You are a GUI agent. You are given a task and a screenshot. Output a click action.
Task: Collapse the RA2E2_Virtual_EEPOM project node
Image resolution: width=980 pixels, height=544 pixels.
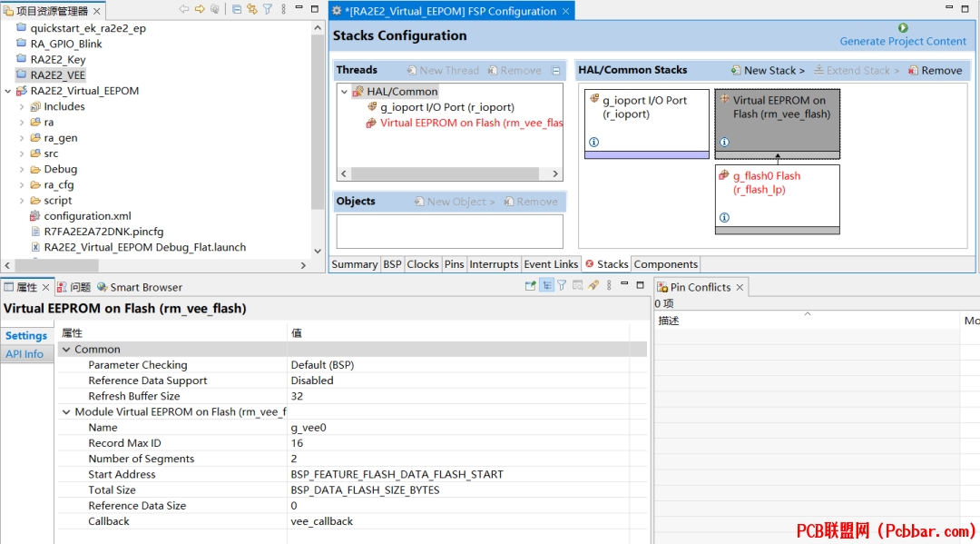[x=7, y=92]
